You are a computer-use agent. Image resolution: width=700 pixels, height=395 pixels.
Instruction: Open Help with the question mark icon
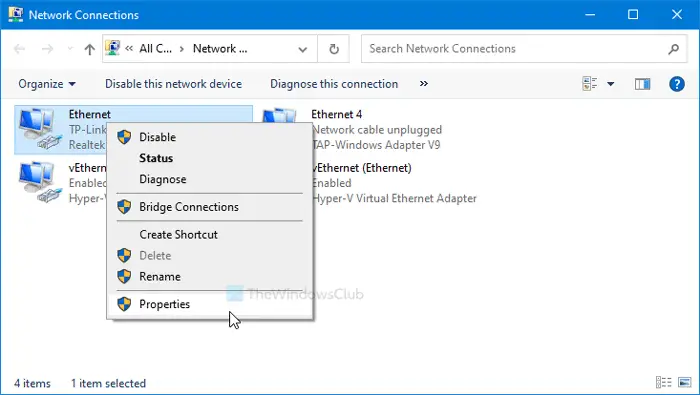677,84
